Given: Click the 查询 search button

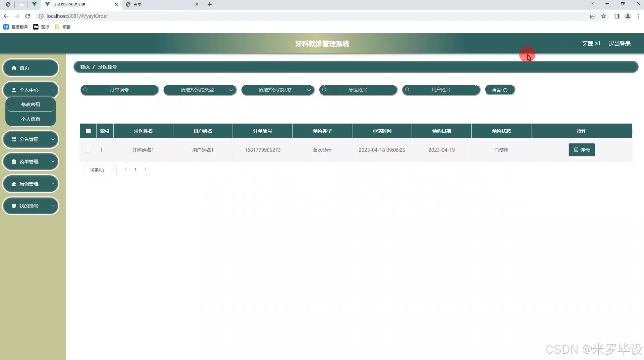Looking at the screenshot, I should pos(500,90).
